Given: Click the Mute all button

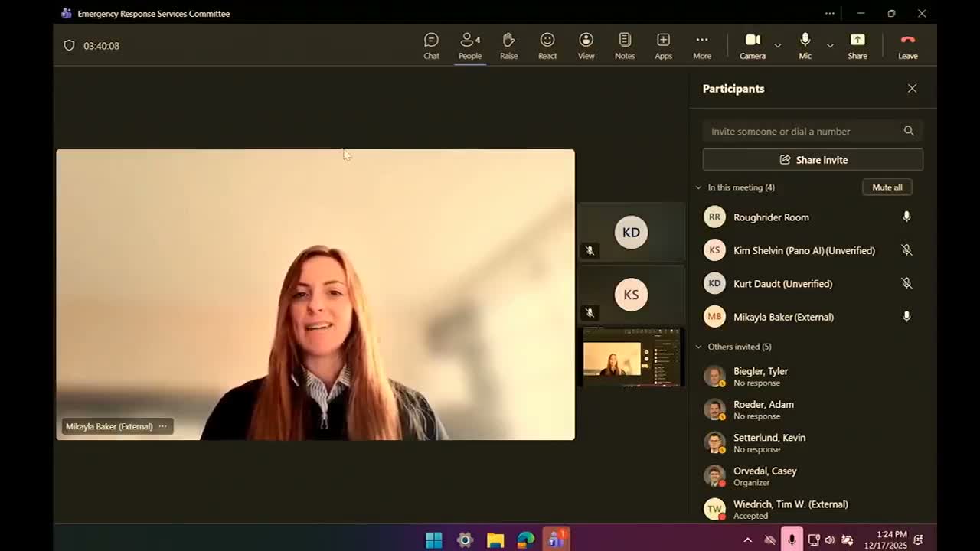Looking at the screenshot, I should [x=887, y=187].
